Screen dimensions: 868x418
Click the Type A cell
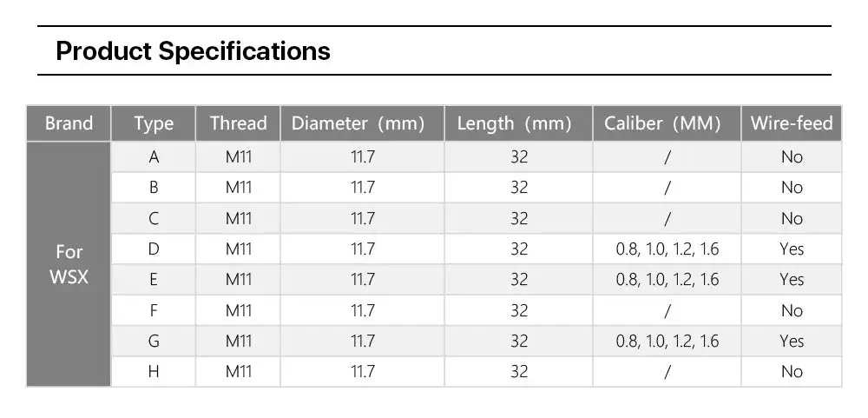pos(154,157)
